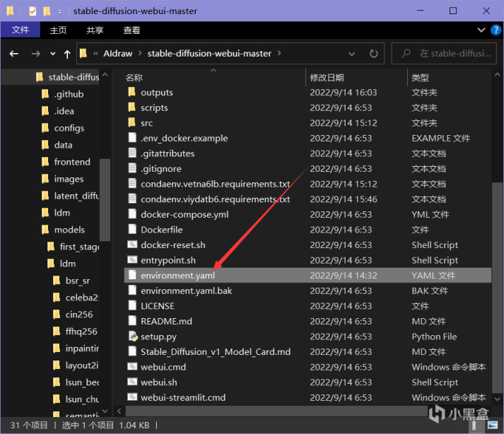Click the file list scroll up arrow
The width and height of the screenshot is (504, 434).
[x=497, y=75]
